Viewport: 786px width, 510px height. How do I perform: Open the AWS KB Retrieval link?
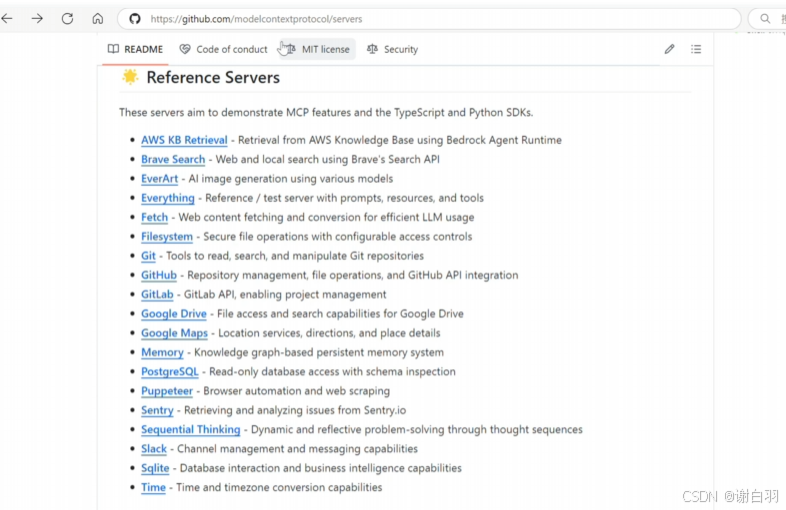pyautogui.click(x=184, y=140)
